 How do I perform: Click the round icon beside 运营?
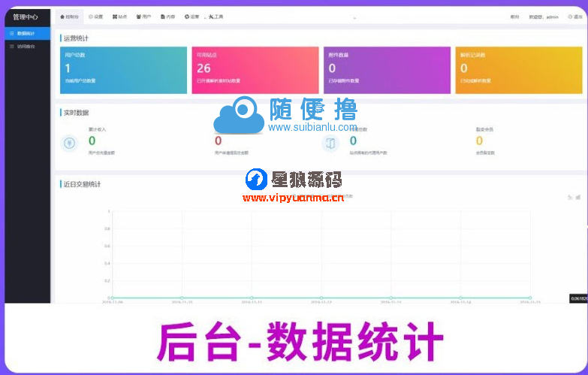[187, 17]
